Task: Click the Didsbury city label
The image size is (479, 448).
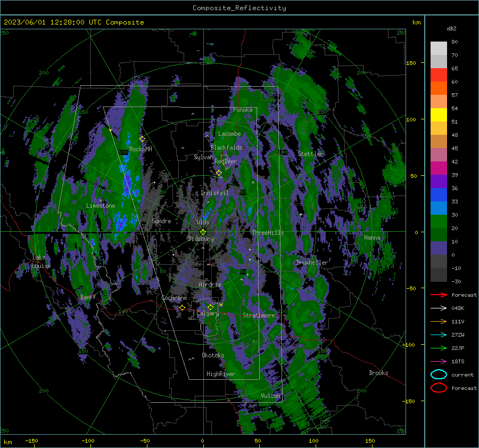Action: pos(201,239)
